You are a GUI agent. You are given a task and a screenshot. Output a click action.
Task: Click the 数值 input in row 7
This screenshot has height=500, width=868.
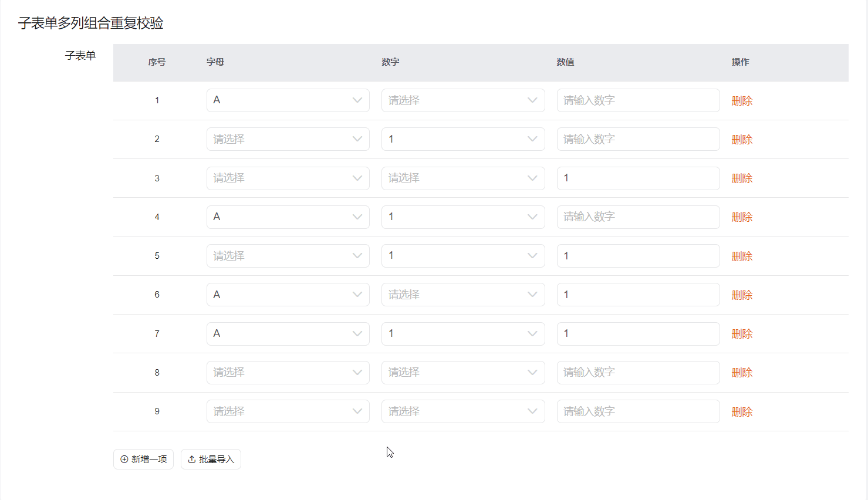pos(638,334)
